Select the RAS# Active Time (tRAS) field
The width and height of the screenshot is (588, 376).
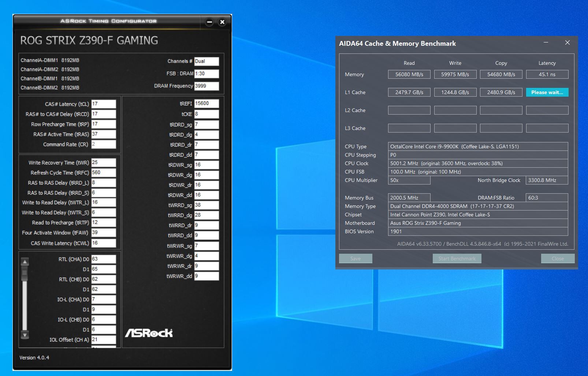[104, 134]
